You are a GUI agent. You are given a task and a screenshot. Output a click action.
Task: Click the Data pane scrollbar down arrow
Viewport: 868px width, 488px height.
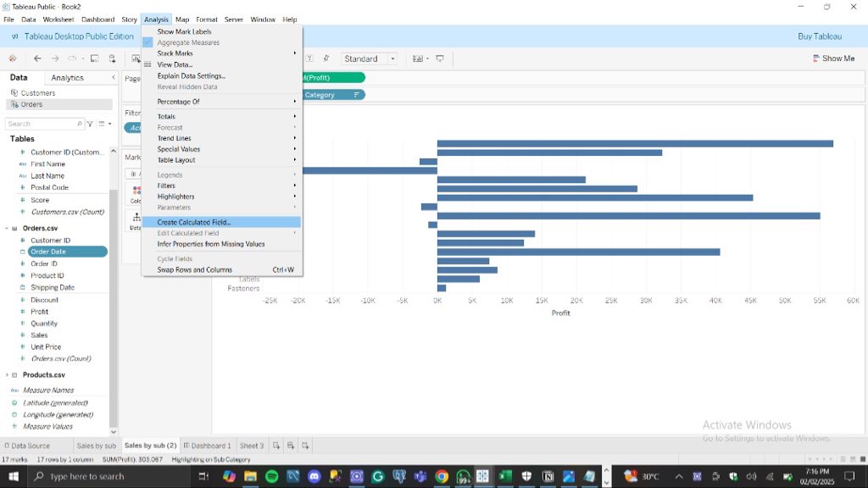pos(114,431)
